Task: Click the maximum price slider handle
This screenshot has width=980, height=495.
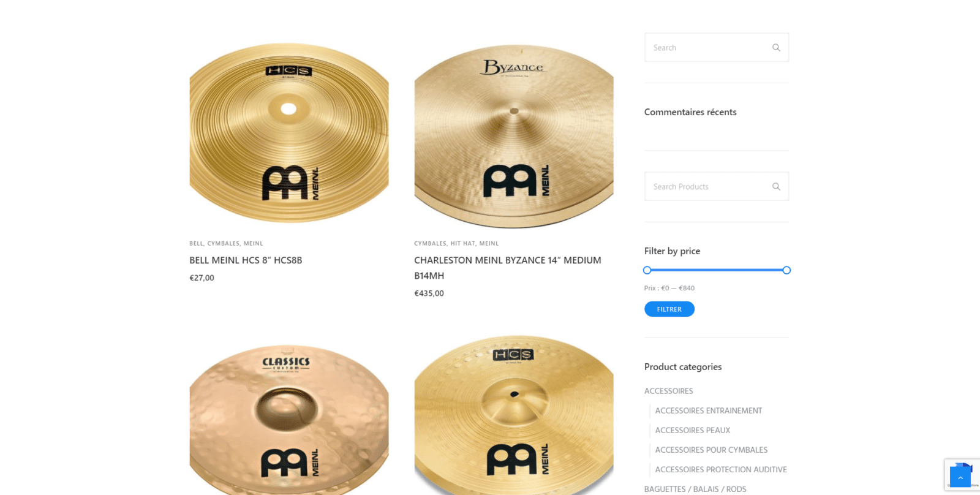Action: (786, 270)
